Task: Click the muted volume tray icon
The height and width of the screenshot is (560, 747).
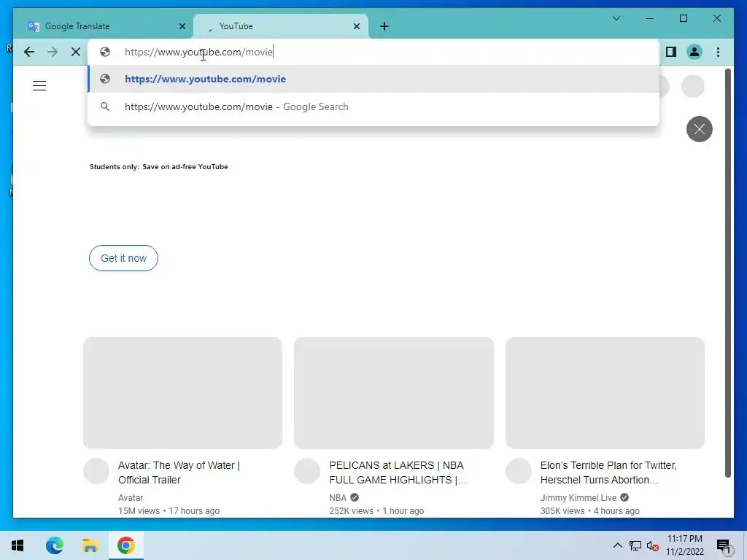Action: [x=653, y=546]
